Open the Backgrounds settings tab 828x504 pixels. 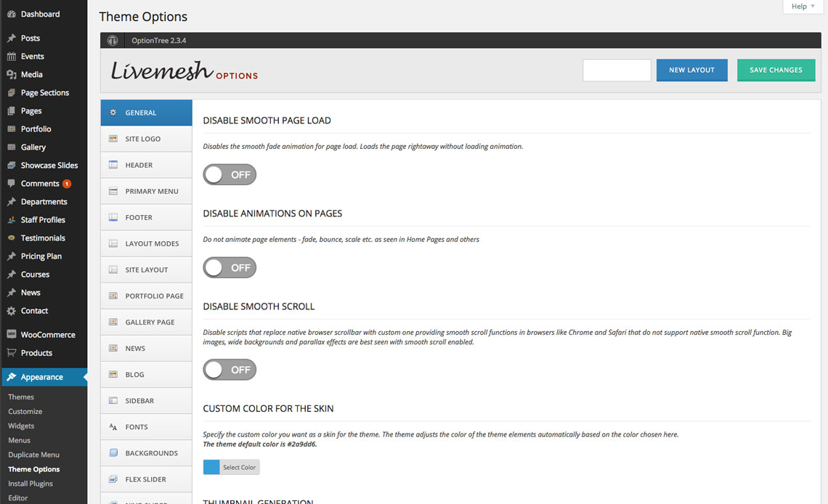coord(145,452)
